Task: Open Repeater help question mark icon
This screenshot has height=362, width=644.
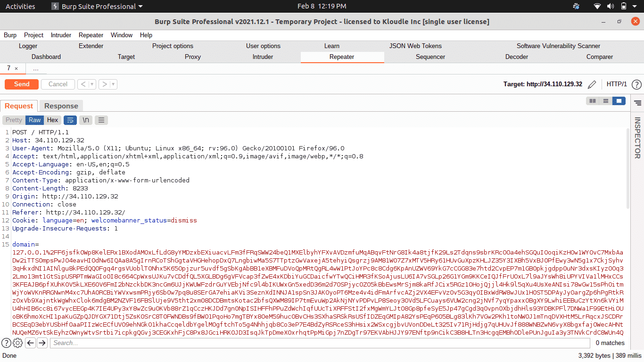Action: [636, 84]
